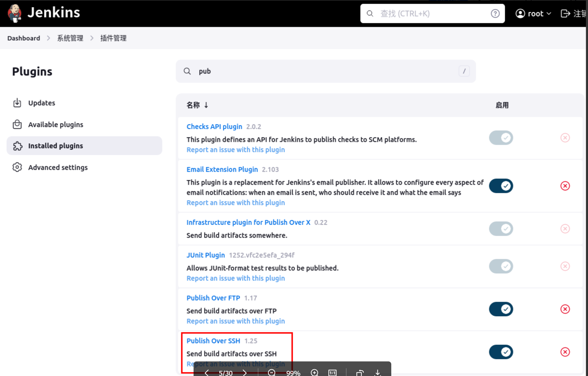Uninstall Email Extension Plugin red X

click(x=565, y=186)
